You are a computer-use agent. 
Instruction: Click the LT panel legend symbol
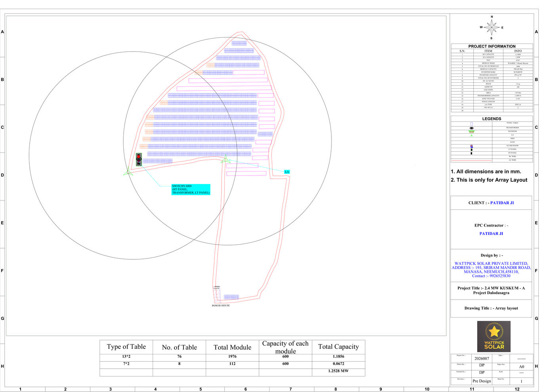(471, 150)
